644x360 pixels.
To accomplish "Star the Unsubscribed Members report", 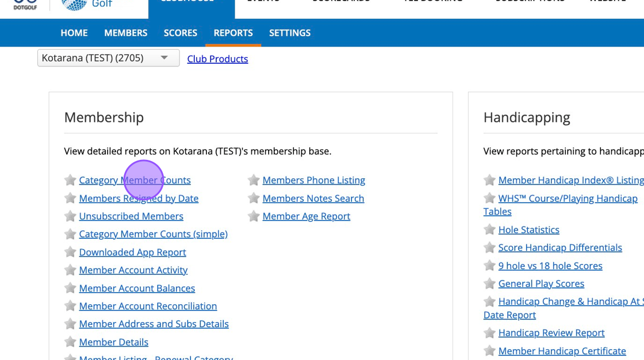I will click(x=70, y=216).
